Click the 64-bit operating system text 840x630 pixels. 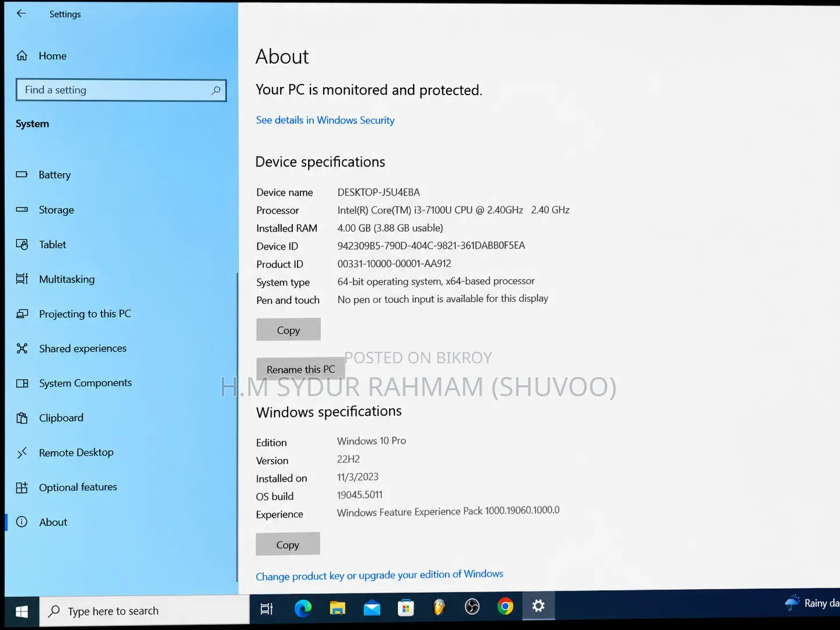(436, 281)
